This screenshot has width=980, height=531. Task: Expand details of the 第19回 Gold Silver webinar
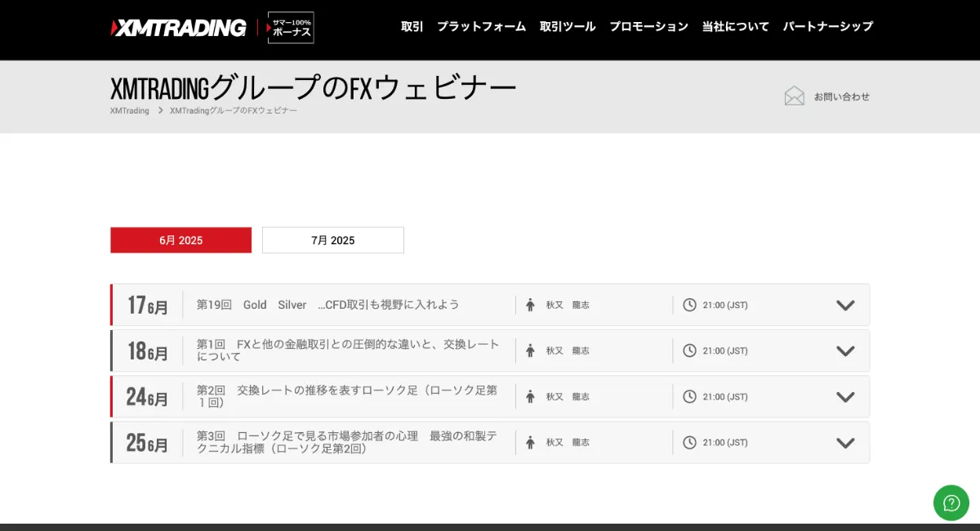pyautogui.click(x=845, y=305)
